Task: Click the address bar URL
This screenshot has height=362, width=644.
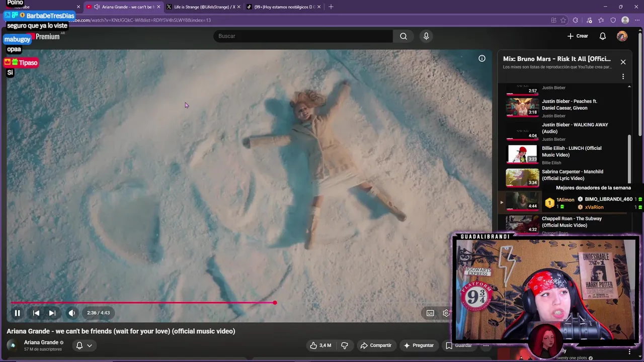Action: (143, 20)
